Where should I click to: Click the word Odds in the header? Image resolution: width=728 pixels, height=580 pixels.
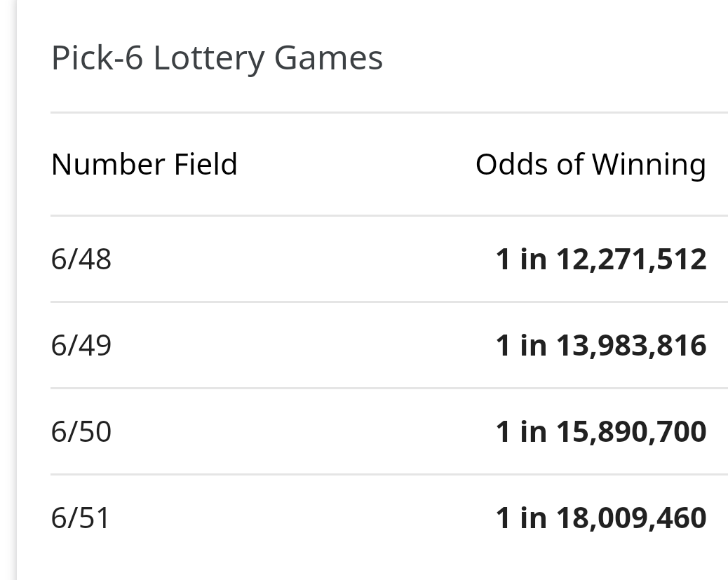512,165
